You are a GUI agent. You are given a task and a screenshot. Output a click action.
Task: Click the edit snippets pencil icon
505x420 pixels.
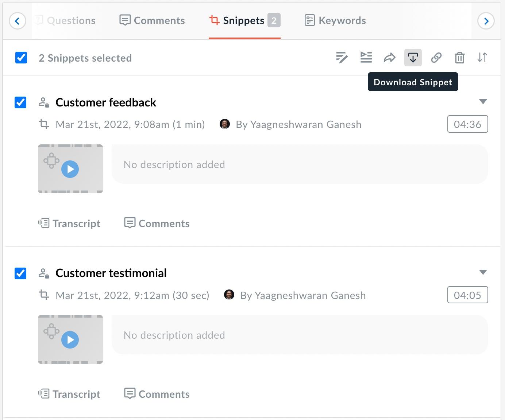pyautogui.click(x=342, y=58)
